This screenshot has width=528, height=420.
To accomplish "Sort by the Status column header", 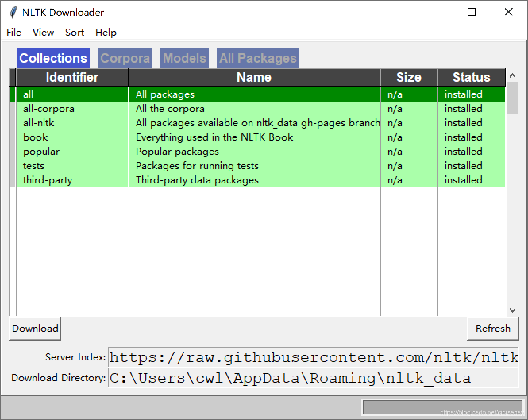I will pyautogui.click(x=472, y=77).
